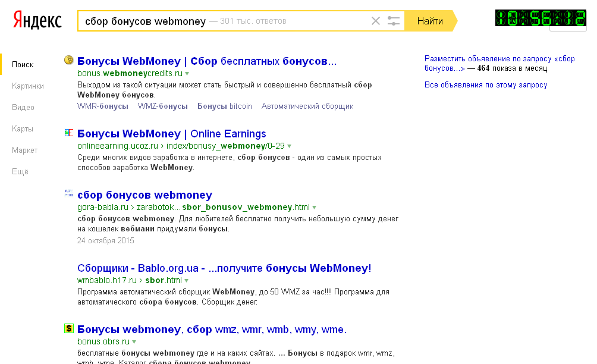
Task: Click the dollar favicon beside the bonus.obrs.ru result
Action: 68,328
